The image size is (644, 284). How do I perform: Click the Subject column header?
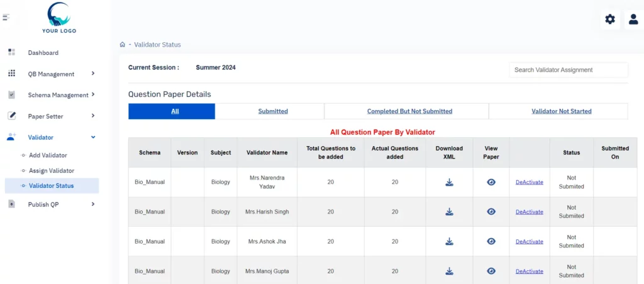point(221,152)
